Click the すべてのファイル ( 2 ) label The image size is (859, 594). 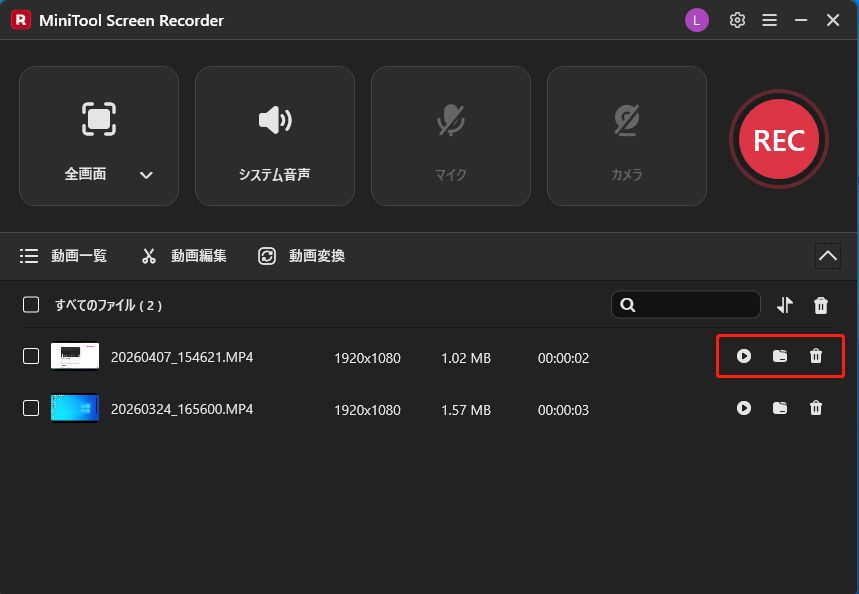point(108,305)
